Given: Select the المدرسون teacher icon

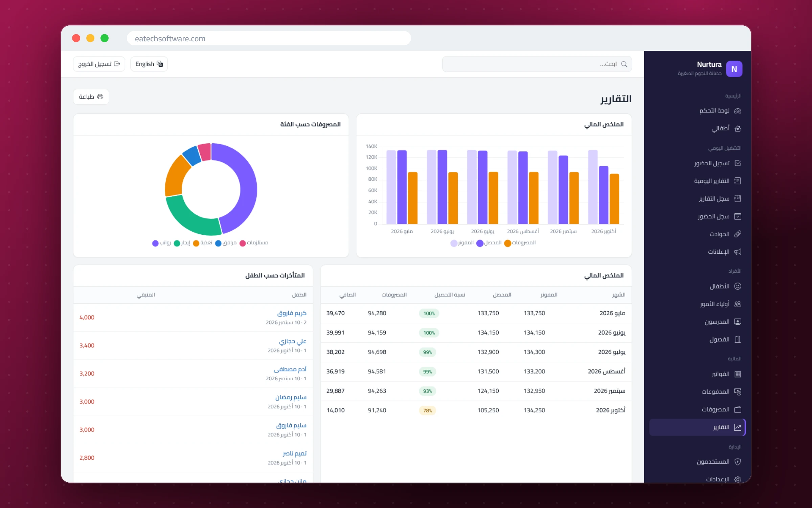Looking at the screenshot, I should point(738,322).
